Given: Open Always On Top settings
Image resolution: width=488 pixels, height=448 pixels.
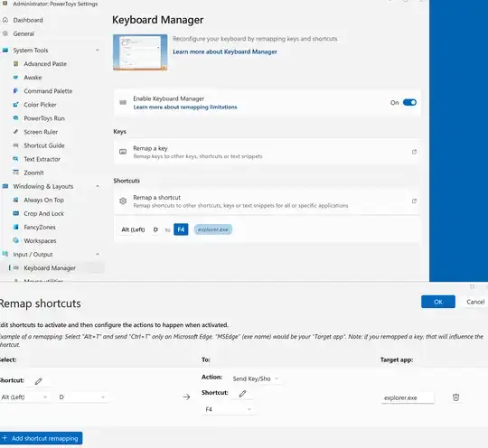Looking at the screenshot, I should (x=44, y=200).
